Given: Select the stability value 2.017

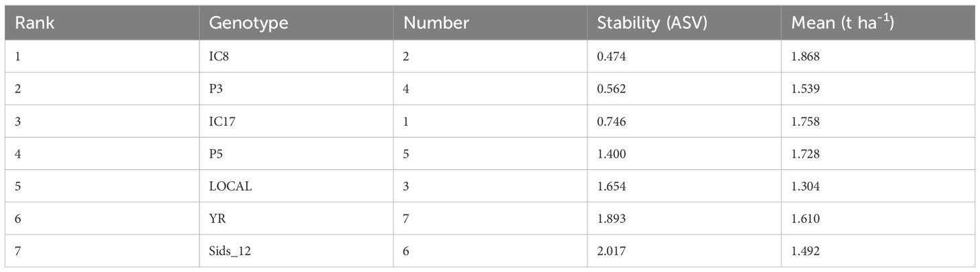Looking at the screenshot, I should click(611, 252).
